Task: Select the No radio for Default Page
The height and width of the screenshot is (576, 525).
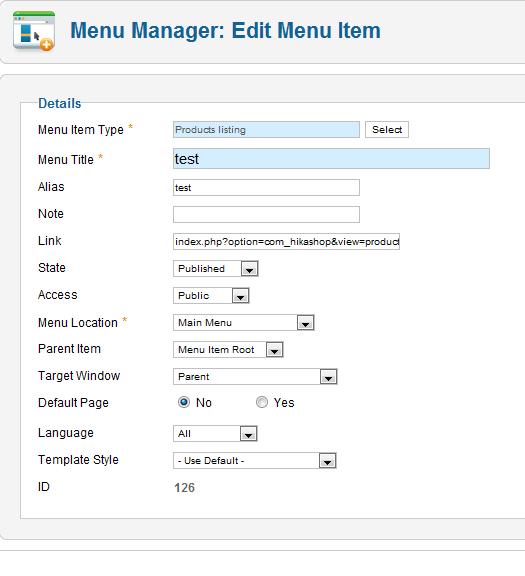Action: coord(184,402)
